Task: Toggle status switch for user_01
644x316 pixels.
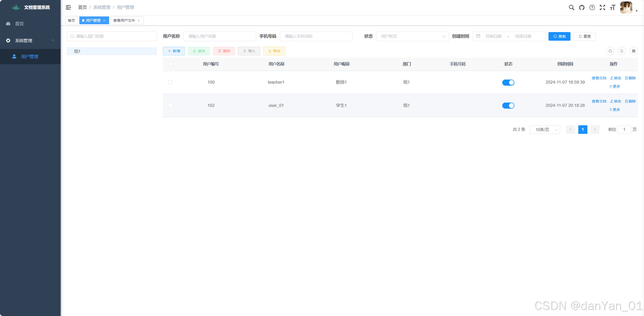Action: click(x=508, y=106)
